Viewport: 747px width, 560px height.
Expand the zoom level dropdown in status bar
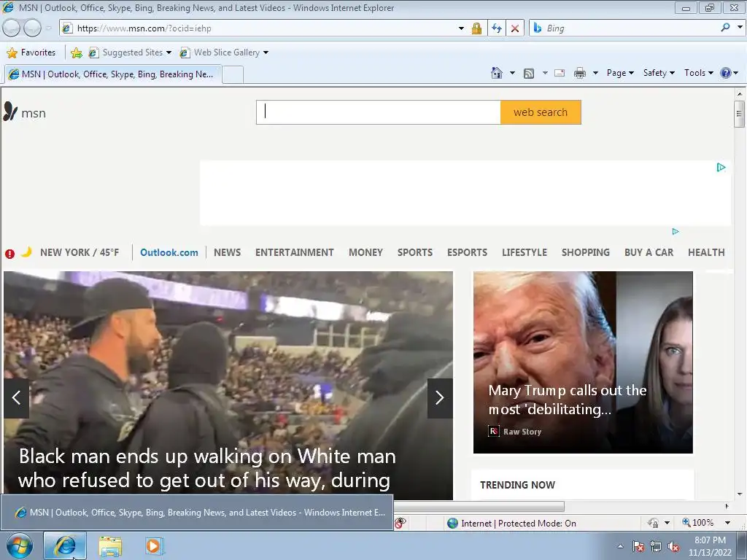click(727, 523)
